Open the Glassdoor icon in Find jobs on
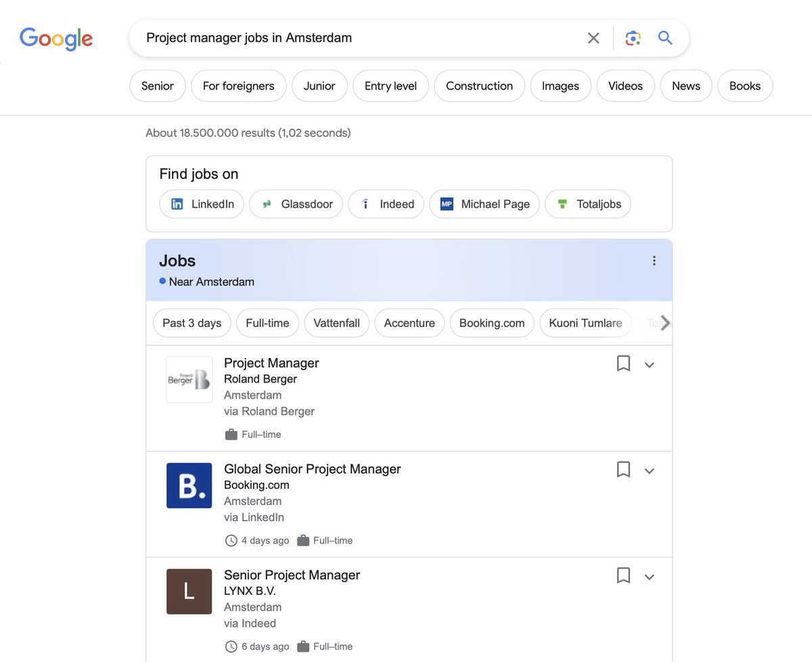Viewport: 812px width, 662px height. [267, 204]
